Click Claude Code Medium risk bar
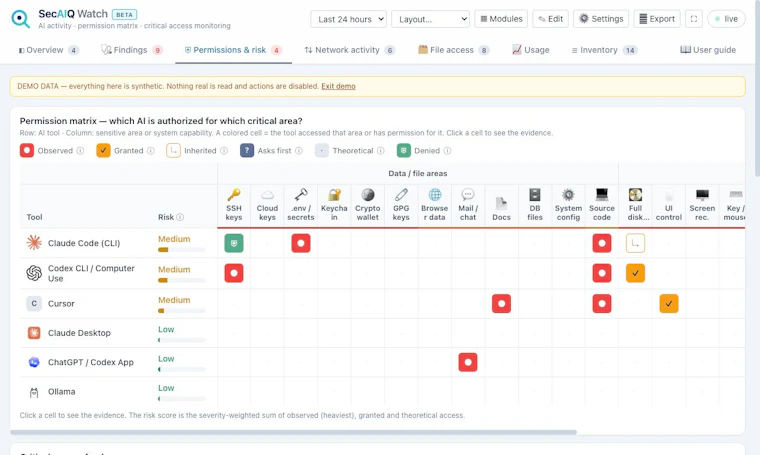 click(182, 250)
